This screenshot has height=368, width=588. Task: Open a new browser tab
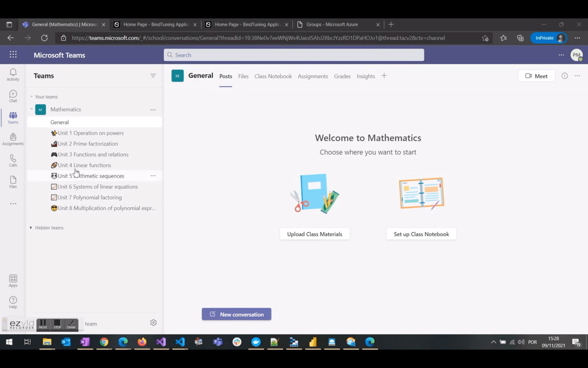[391, 24]
